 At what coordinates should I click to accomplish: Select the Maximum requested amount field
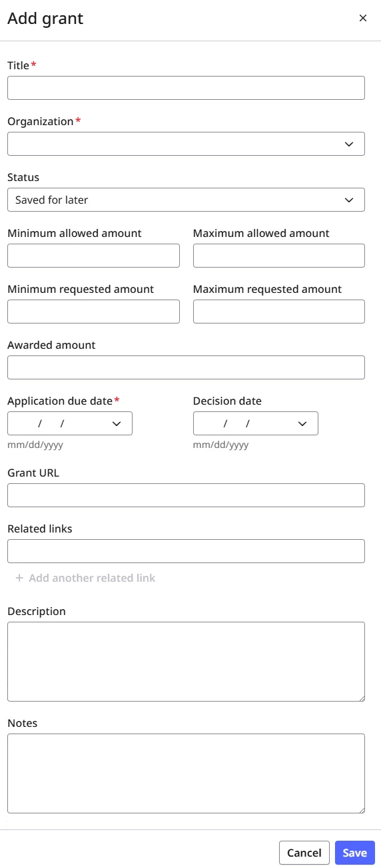(x=279, y=312)
